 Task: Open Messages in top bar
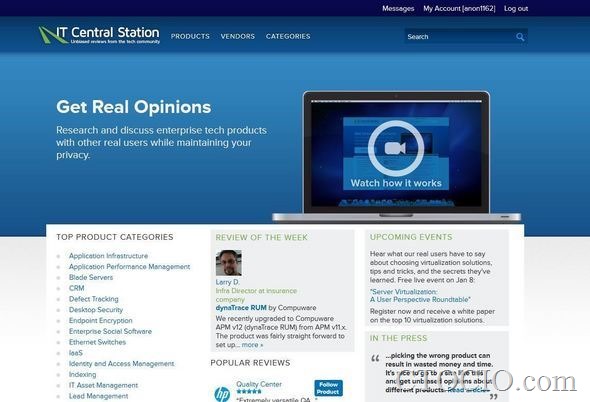pyautogui.click(x=398, y=8)
